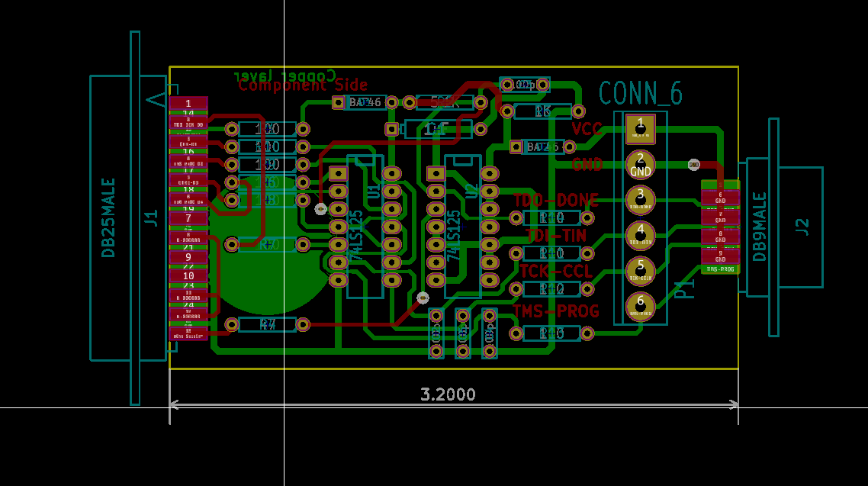Click the large red TMS-PROG label
This screenshot has height=486, width=868.
(556, 311)
